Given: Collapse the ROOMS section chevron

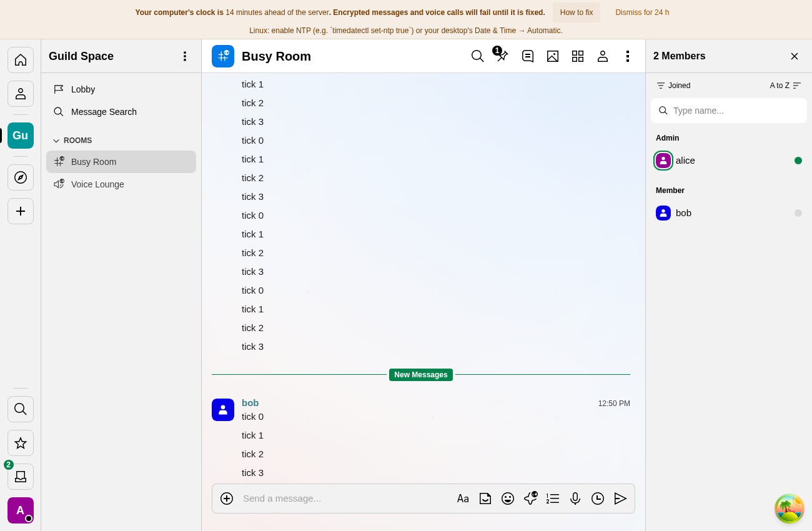Looking at the screenshot, I should tap(56, 141).
